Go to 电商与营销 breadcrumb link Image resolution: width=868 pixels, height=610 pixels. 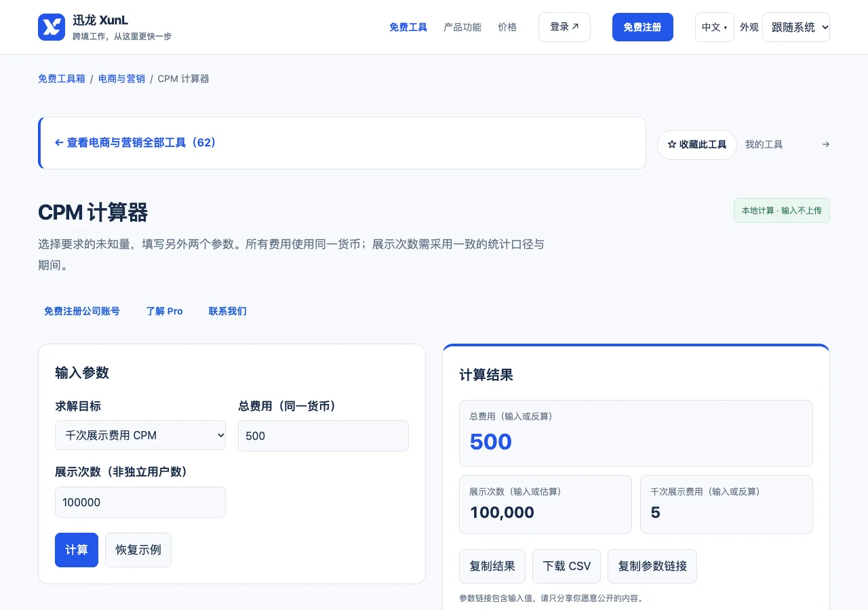pyautogui.click(x=121, y=79)
